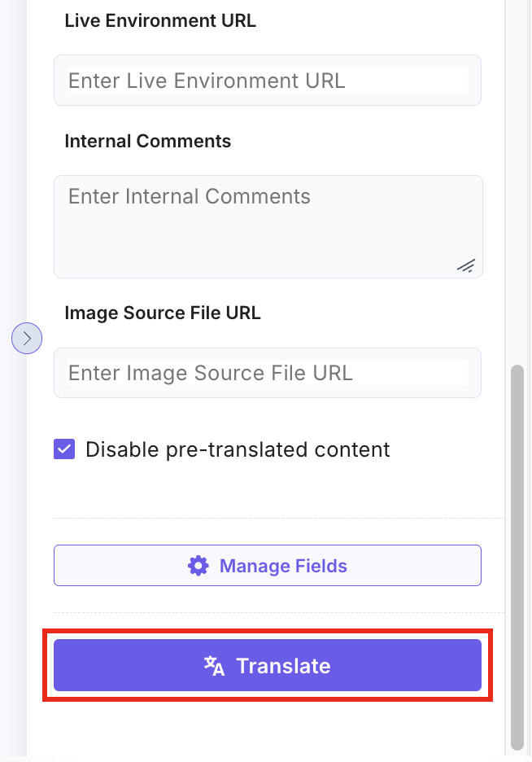Focus the Live Environment URL input
The height and width of the screenshot is (762, 532).
(x=268, y=81)
